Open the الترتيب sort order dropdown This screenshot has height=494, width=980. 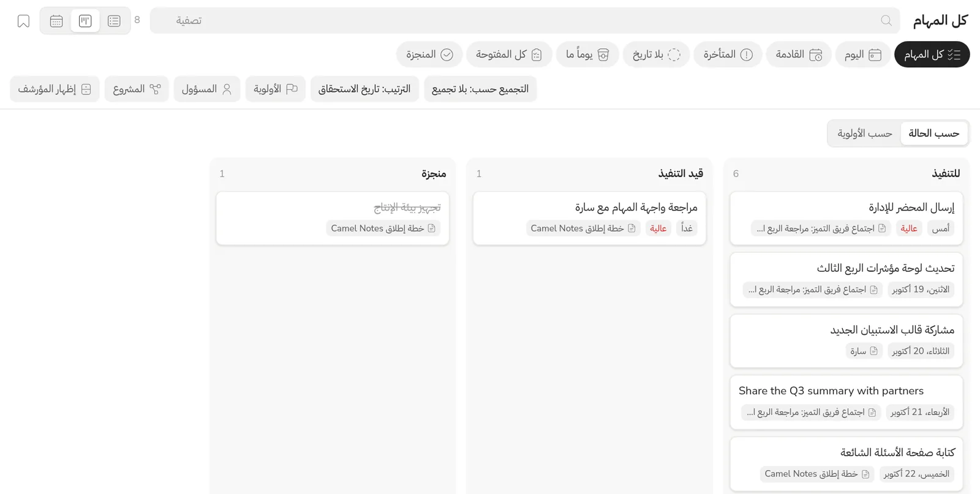click(364, 89)
